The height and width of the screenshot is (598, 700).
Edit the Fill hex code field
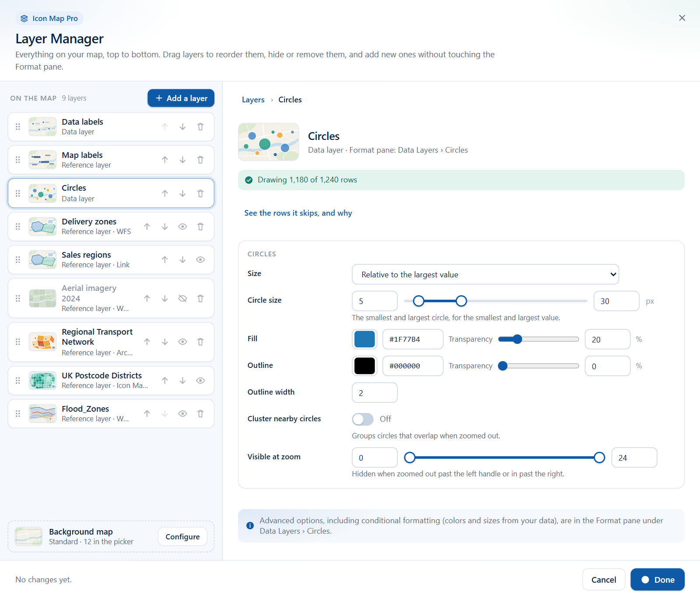click(x=413, y=339)
